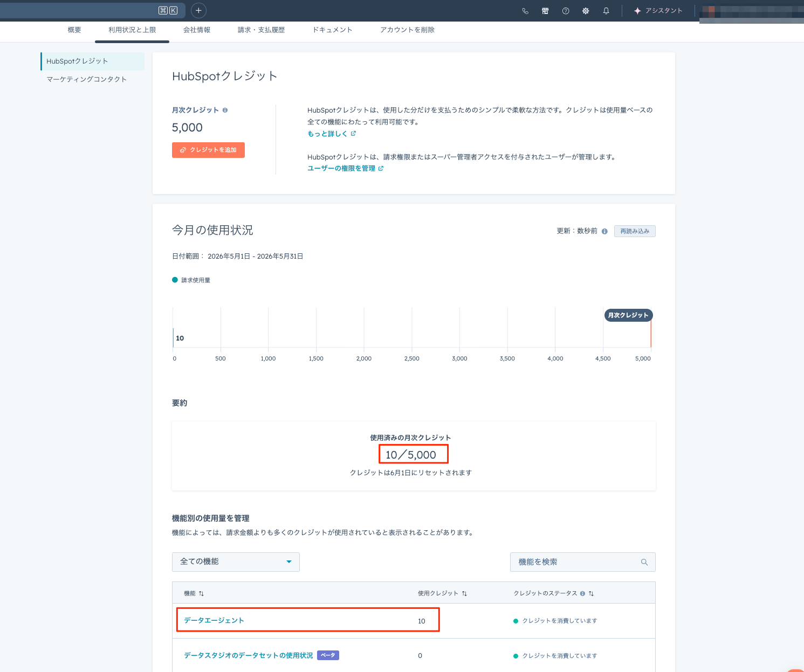Viewport: 804px width, 672px height.
Task: Click the ベータ badge on データスタジオ row
Action: click(x=328, y=655)
